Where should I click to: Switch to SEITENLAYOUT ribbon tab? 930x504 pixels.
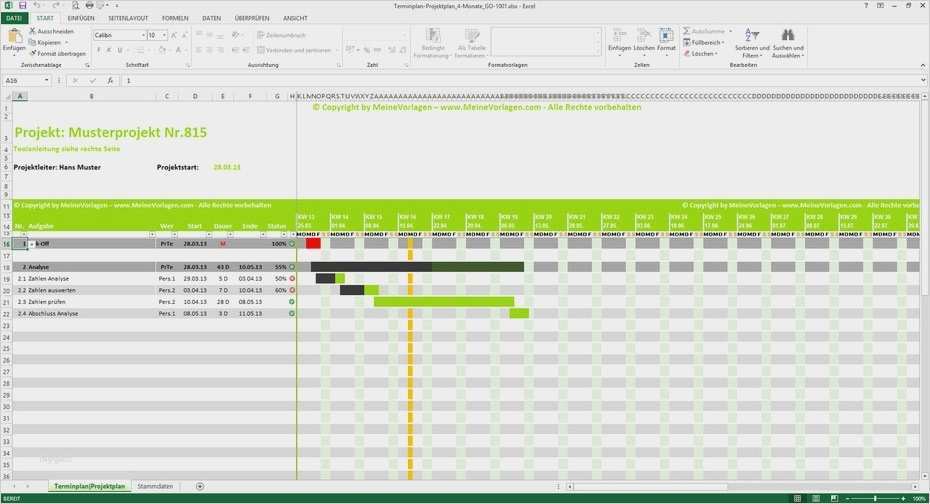pyautogui.click(x=128, y=18)
